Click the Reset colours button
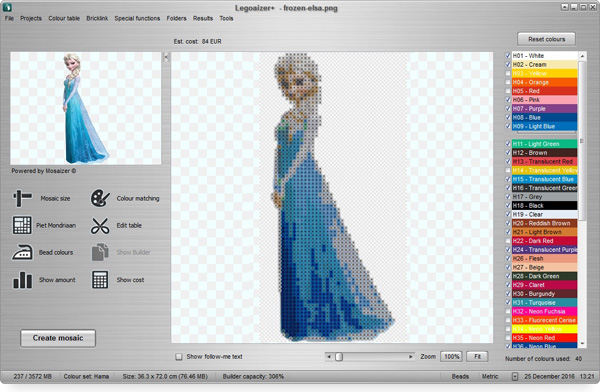600x392 pixels. tap(546, 39)
